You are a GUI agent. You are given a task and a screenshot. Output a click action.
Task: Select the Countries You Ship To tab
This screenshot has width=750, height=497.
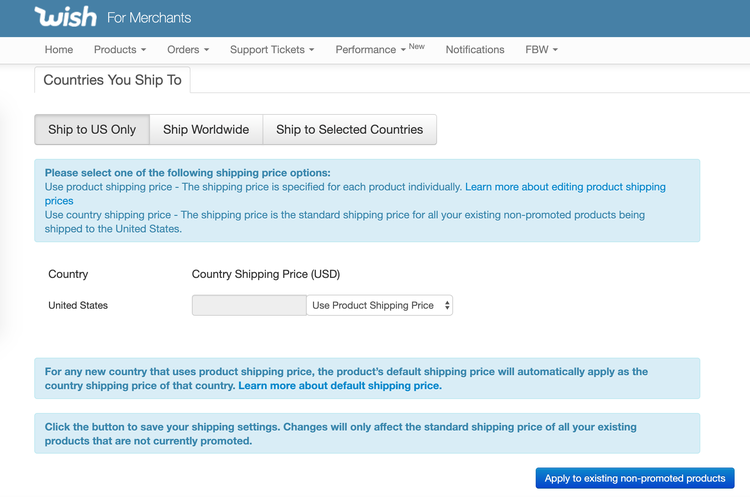coord(112,80)
